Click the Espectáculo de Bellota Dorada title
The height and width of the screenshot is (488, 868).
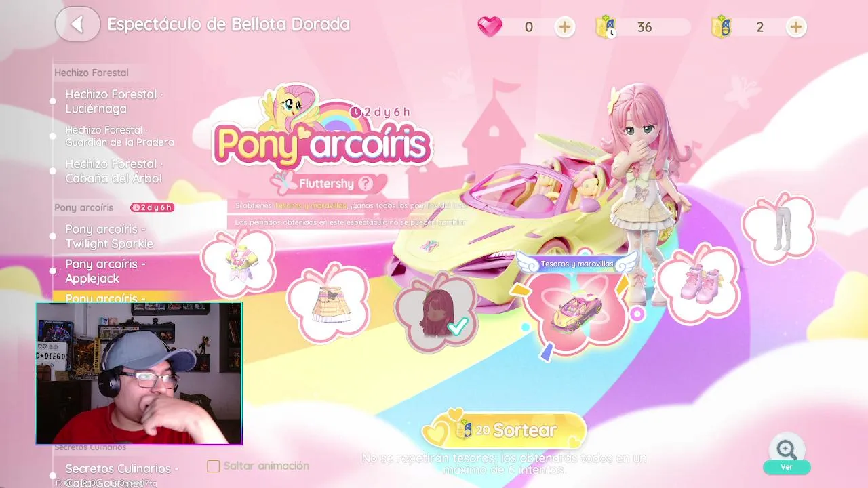229,24
